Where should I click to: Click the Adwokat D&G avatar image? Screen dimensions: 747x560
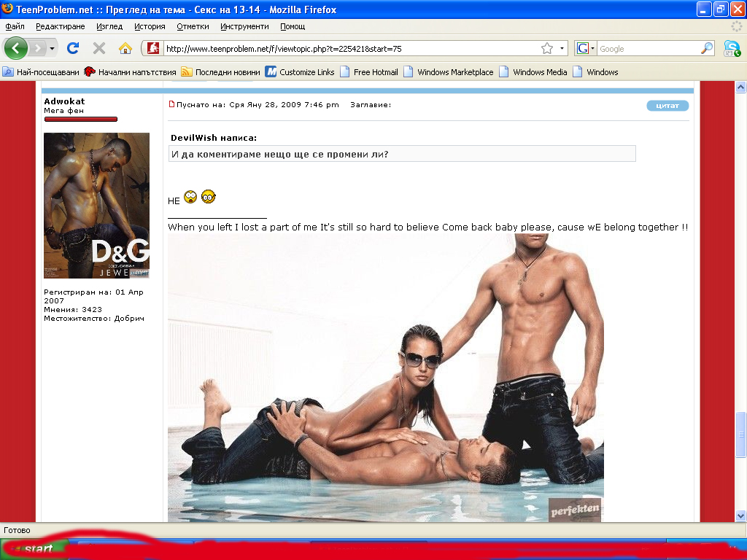coord(97,205)
